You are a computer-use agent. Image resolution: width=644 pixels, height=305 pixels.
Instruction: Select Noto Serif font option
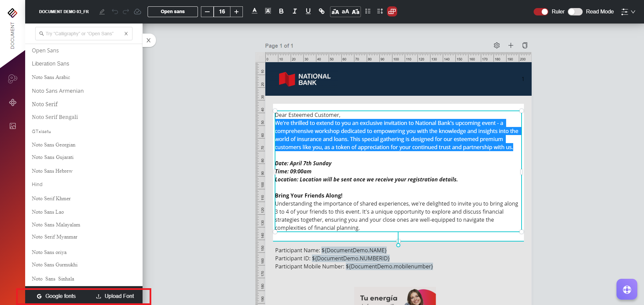click(x=45, y=104)
